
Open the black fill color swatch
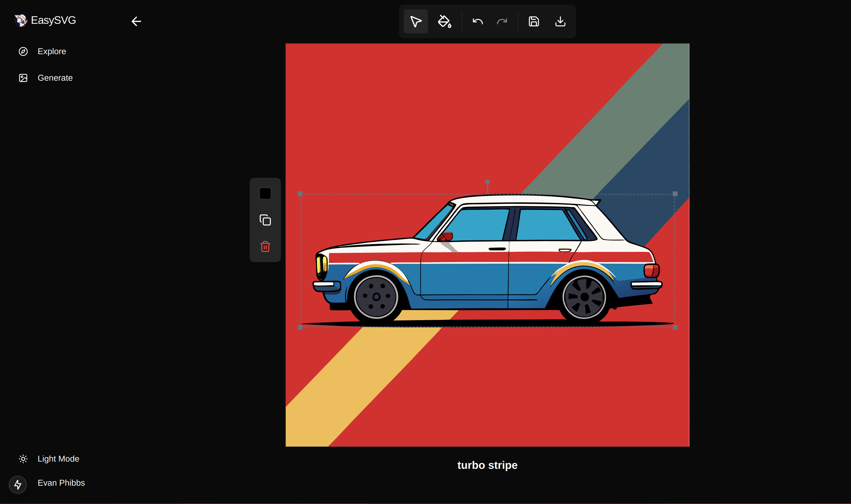[265, 193]
